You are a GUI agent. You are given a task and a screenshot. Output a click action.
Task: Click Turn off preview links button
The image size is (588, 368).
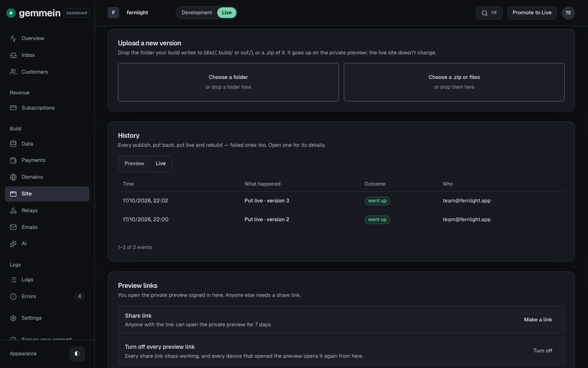543,351
